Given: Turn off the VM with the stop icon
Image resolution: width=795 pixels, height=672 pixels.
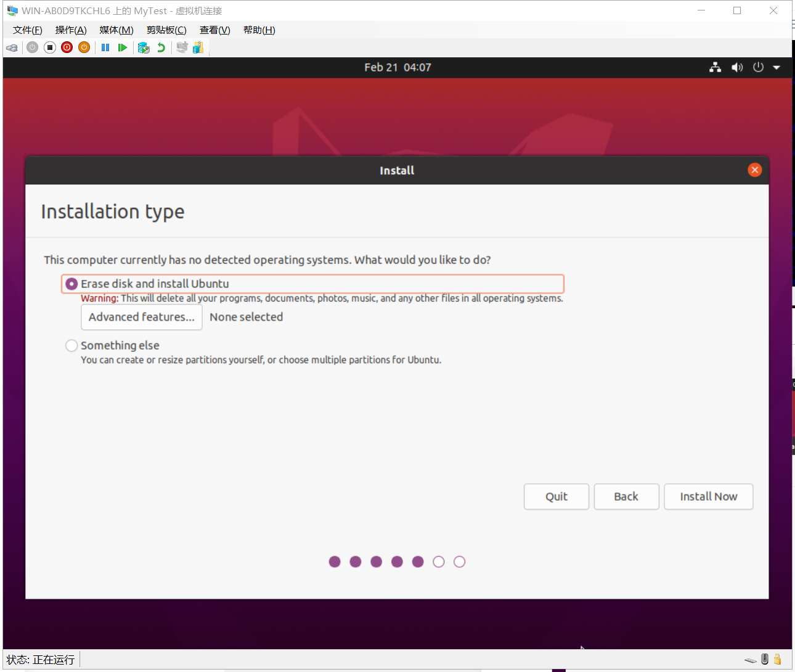Looking at the screenshot, I should click(50, 47).
